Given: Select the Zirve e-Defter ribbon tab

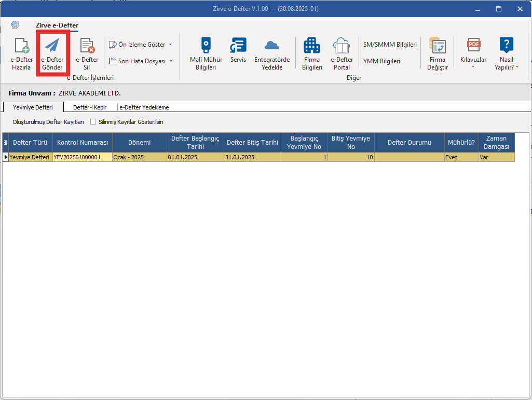Looking at the screenshot, I should point(57,25).
